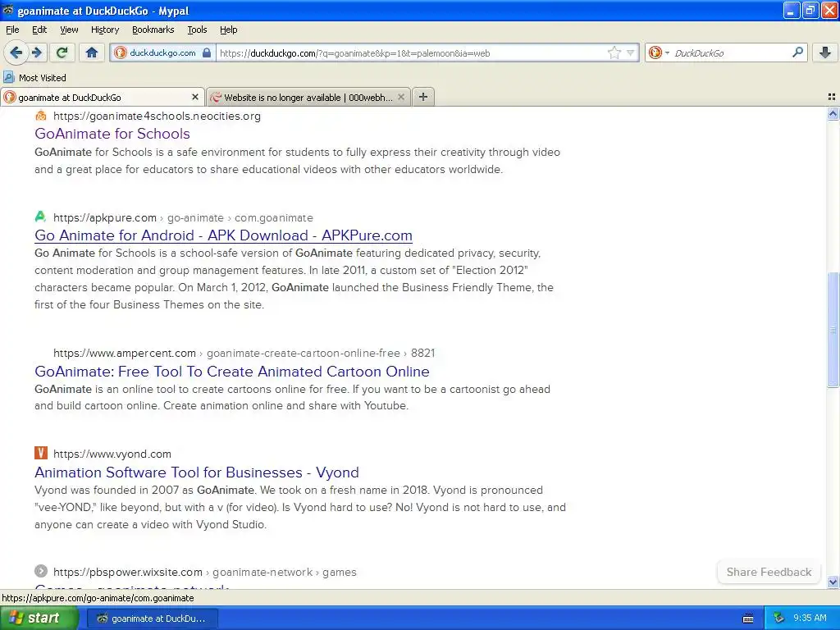Open the View menu

[x=69, y=30]
